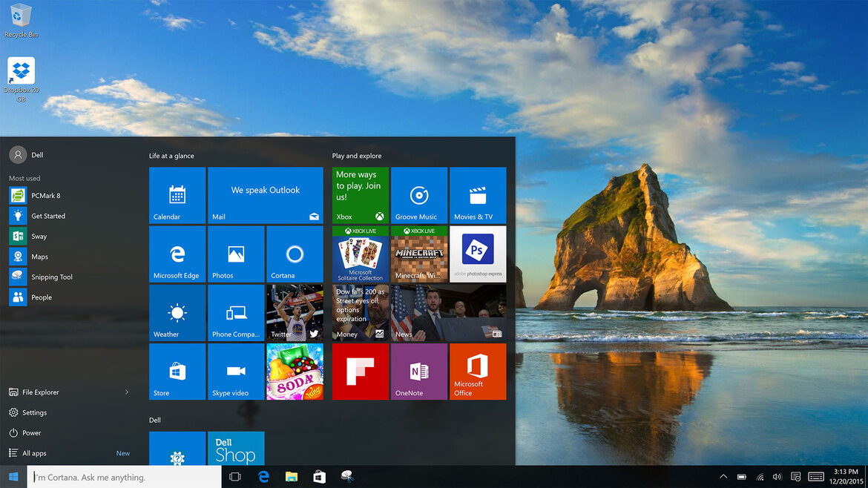
Task: Open the Twitter tile
Action: tap(295, 313)
